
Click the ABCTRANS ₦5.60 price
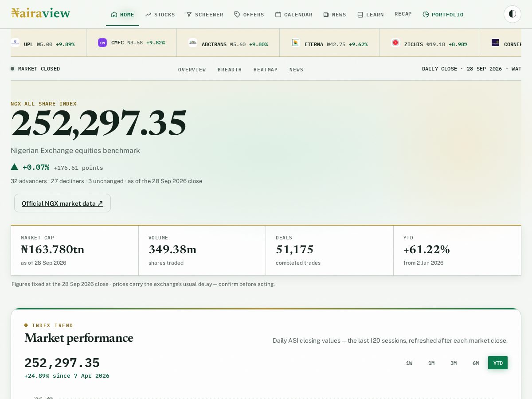[x=238, y=44]
